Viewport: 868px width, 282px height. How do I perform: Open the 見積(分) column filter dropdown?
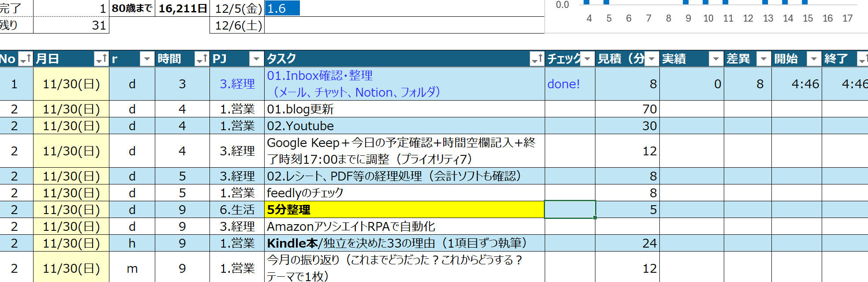click(x=651, y=59)
